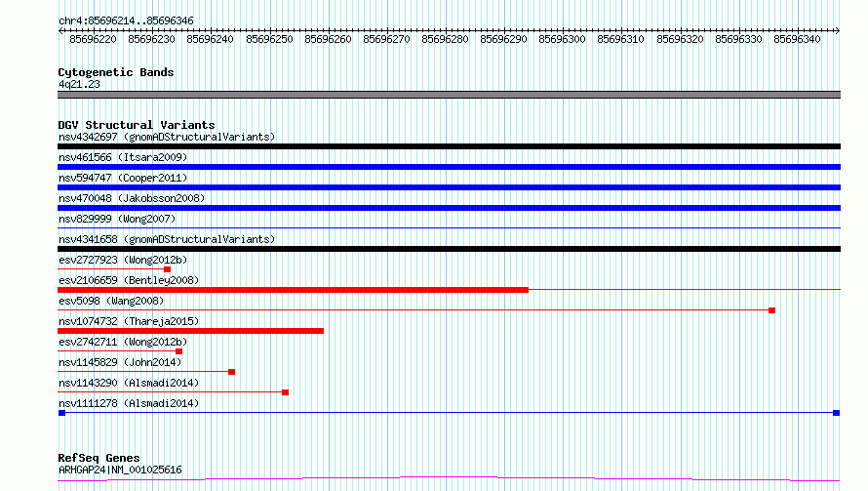Image resolution: width=868 pixels, height=491 pixels.
Task: Click ruler position 85696230
Action: pos(152,39)
